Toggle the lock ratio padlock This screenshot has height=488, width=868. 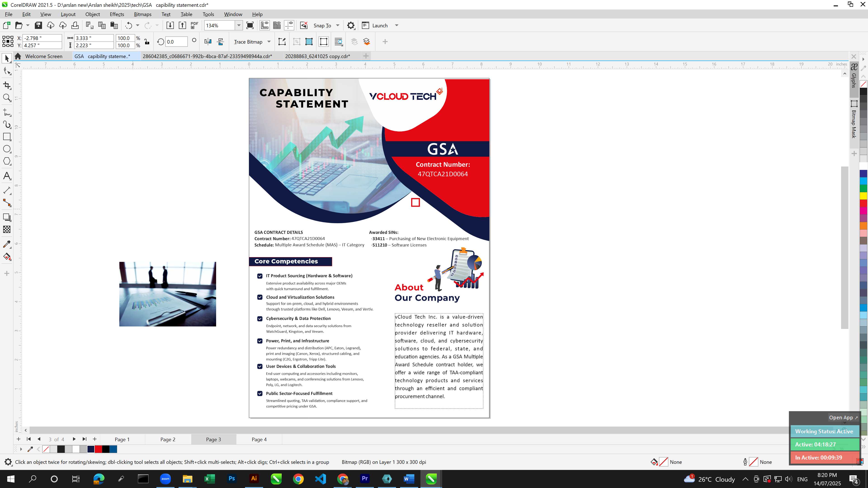tap(147, 42)
